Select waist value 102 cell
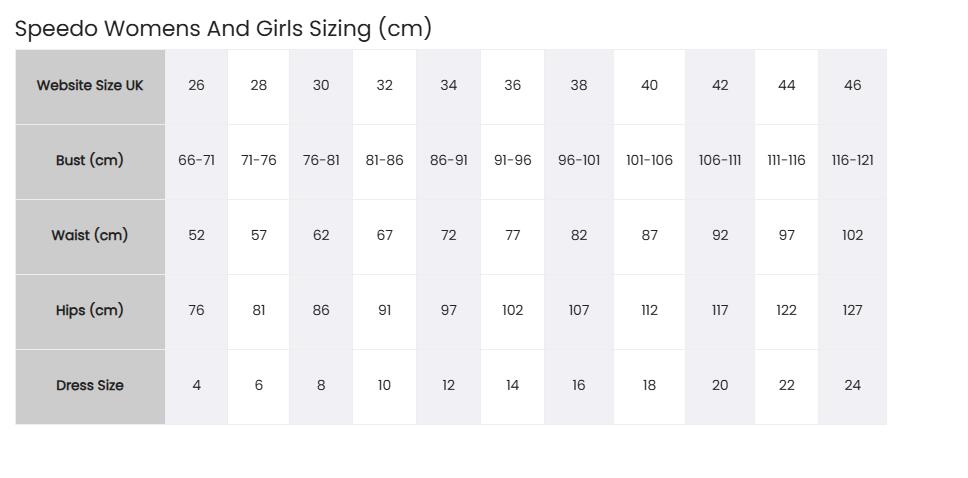This screenshot has height=478, width=968. tap(853, 237)
